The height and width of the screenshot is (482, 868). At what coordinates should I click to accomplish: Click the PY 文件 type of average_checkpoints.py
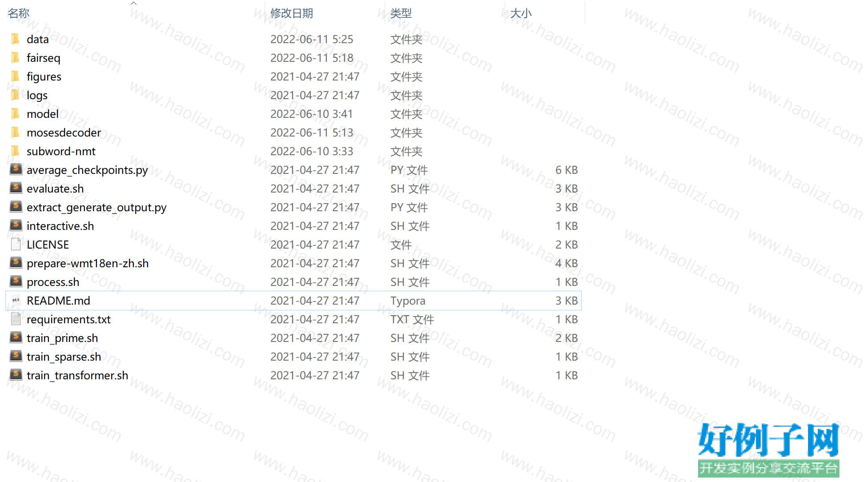(x=409, y=170)
